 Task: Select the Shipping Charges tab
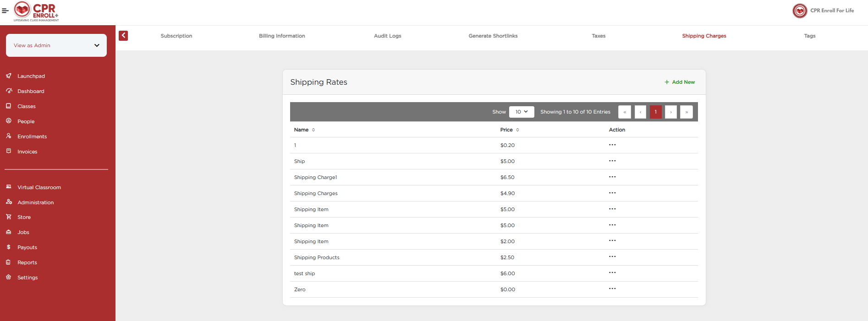coord(704,36)
